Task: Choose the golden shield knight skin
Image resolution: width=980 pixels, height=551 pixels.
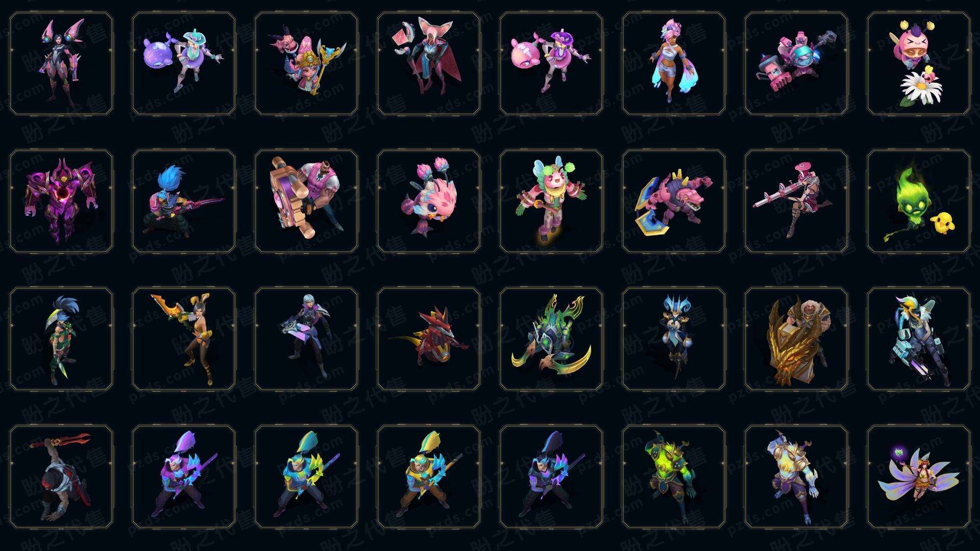Action: click(x=796, y=339)
